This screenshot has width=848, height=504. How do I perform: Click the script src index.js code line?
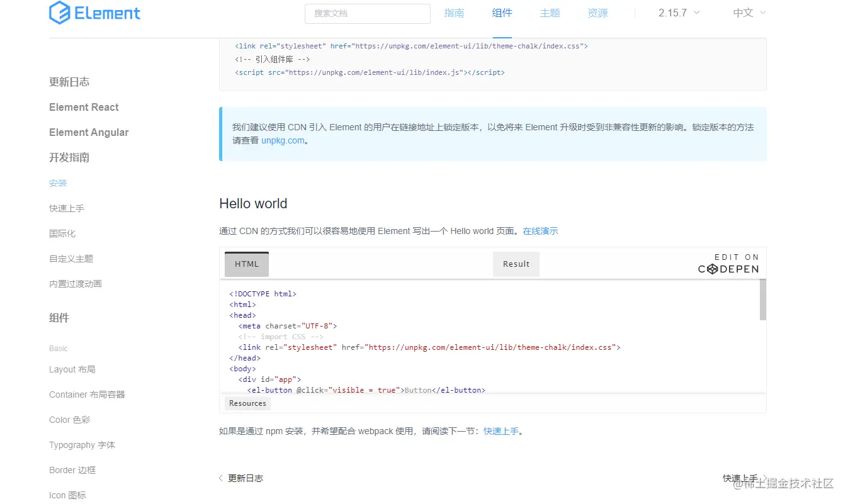(370, 72)
